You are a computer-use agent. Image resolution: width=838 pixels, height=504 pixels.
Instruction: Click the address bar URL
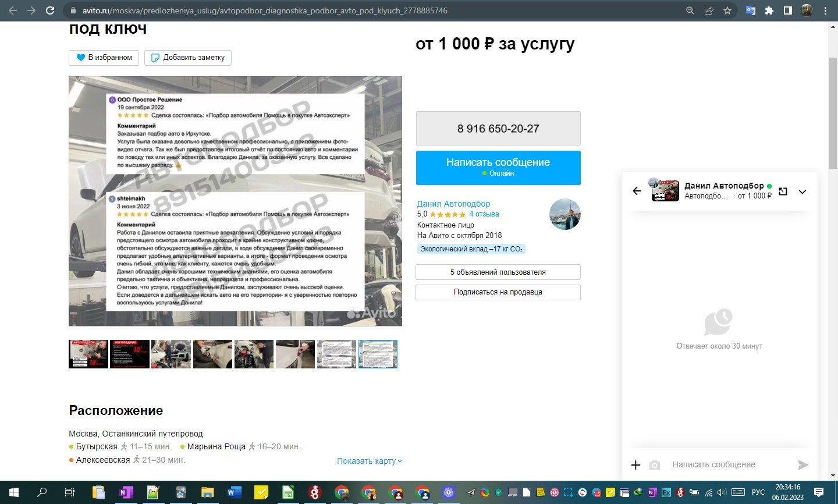[265, 10]
